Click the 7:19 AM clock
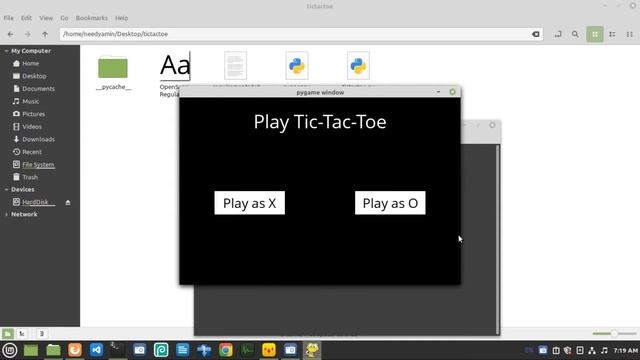This screenshot has height=360, width=640. coord(626,351)
